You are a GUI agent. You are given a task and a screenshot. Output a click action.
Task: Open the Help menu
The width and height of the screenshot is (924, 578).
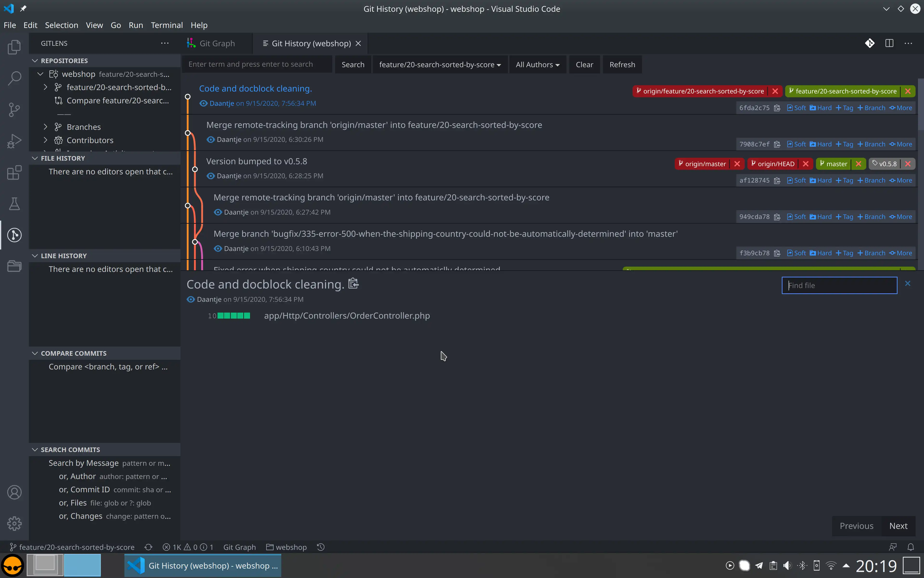click(199, 25)
